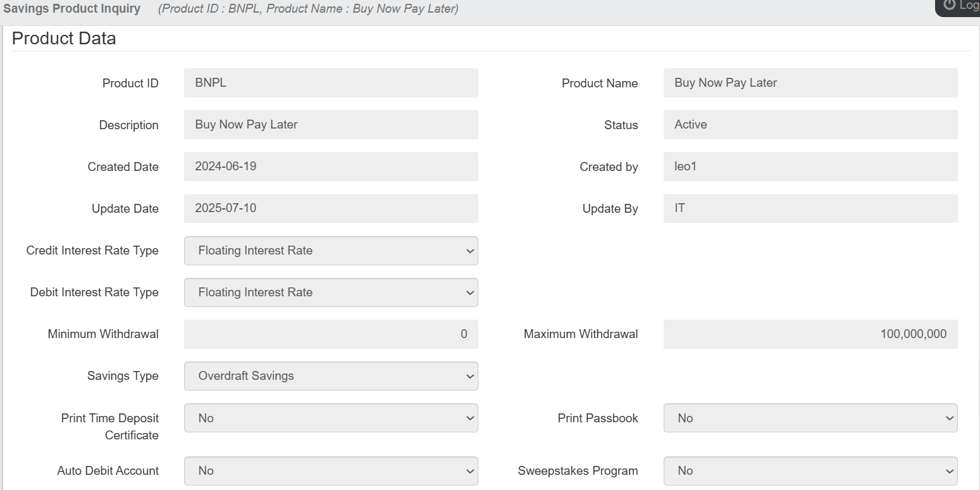Open Print Time Deposit Certificate dropdown
This screenshot has width=980, height=490.
click(x=331, y=418)
